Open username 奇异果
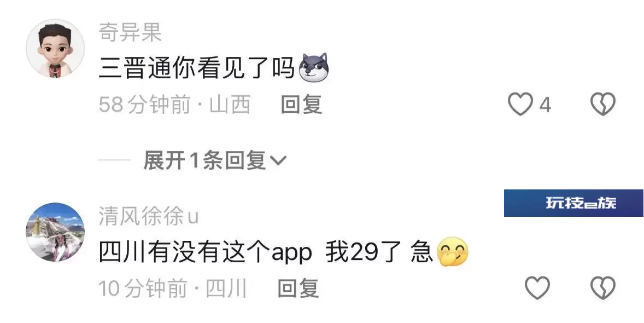 pyautogui.click(x=130, y=32)
